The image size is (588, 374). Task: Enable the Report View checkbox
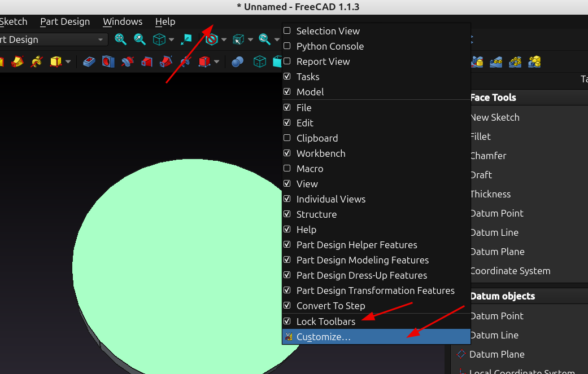(288, 61)
